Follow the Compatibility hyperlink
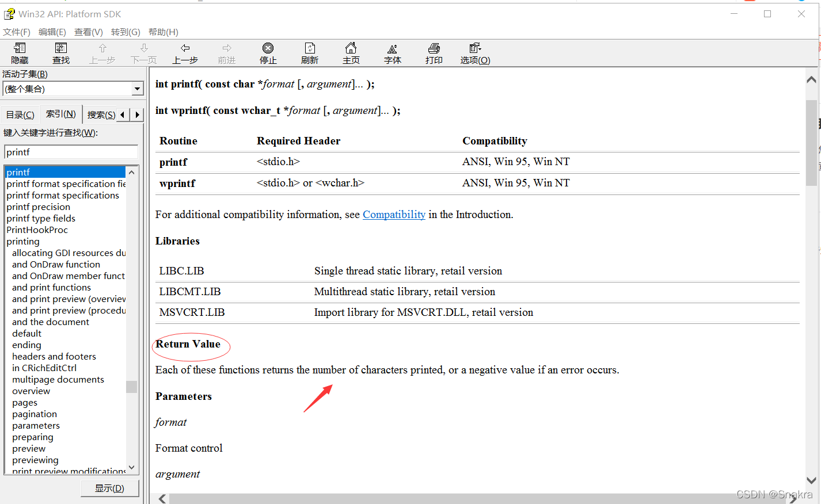This screenshot has width=821, height=504. [x=394, y=215]
